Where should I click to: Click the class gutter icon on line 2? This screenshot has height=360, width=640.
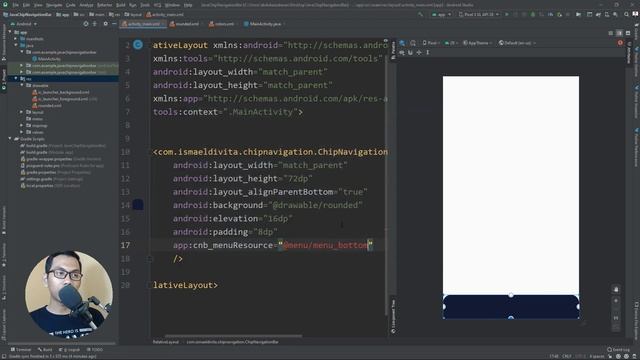[138, 45]
